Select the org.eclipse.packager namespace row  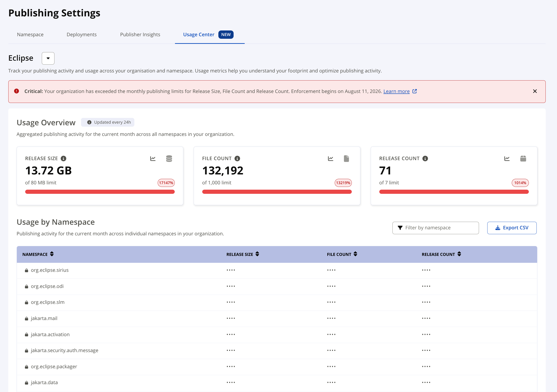277,367
